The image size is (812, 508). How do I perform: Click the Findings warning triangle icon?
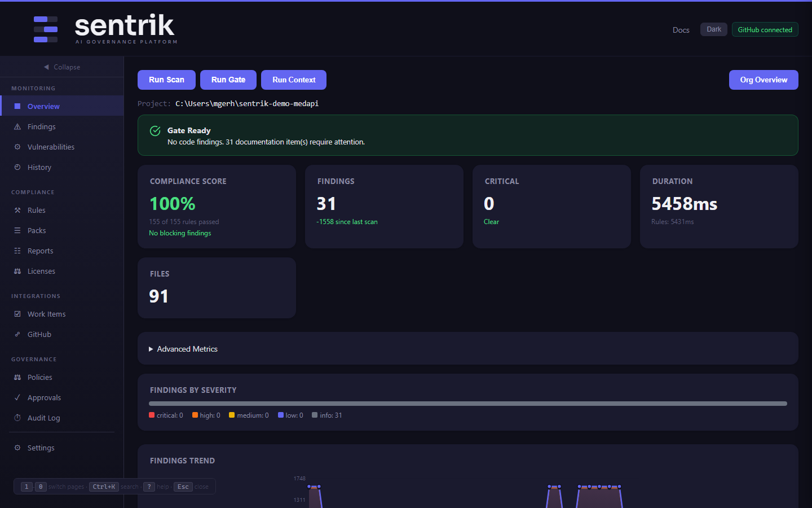click(17, 126)
